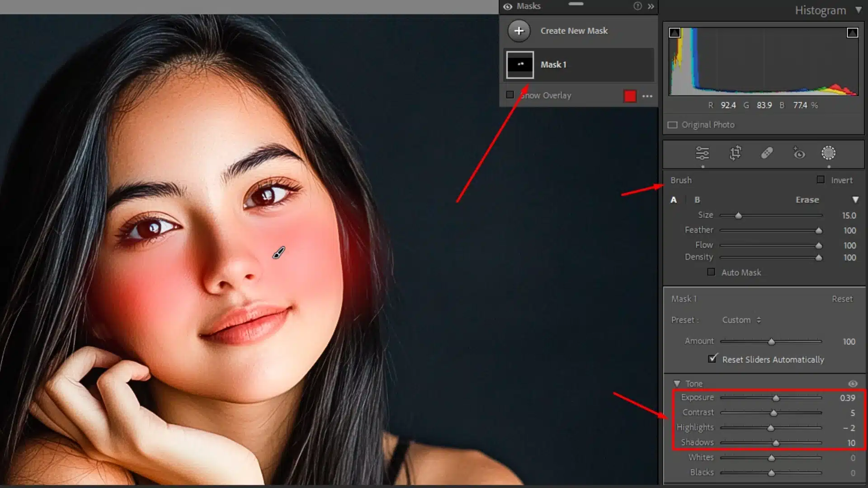Drag the Exposure slider
The width and height of the screenshot is (868, 488).
click(x=775, y=398)
